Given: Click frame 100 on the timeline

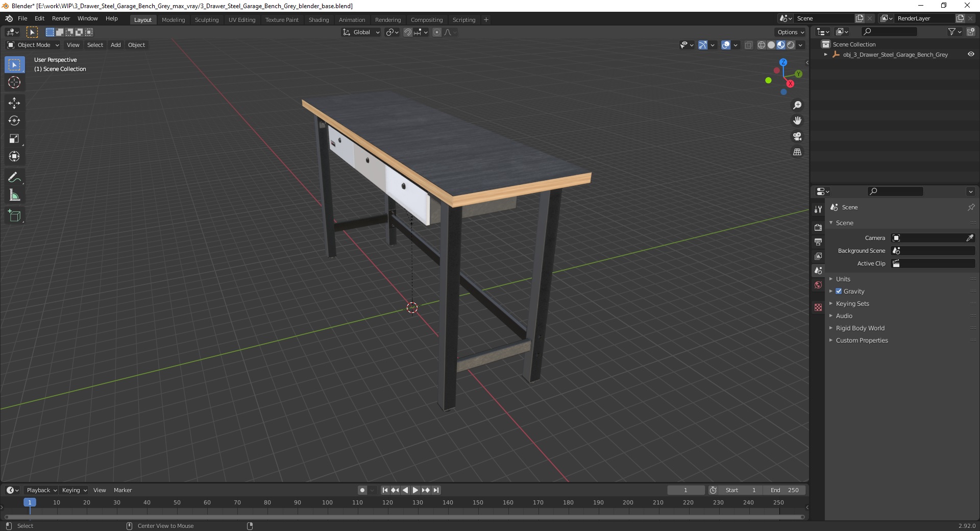Looking at the screenshot, I should 327,502.
